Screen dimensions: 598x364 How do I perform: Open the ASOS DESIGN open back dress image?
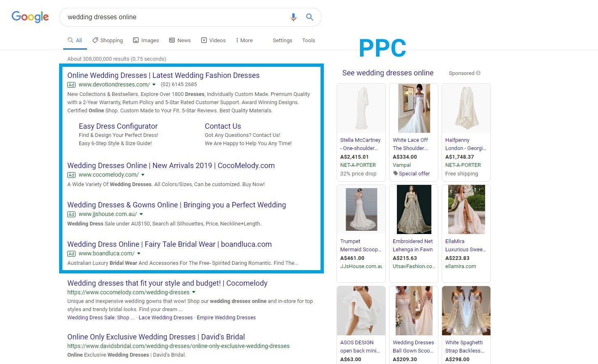click(x=361, y=311)
